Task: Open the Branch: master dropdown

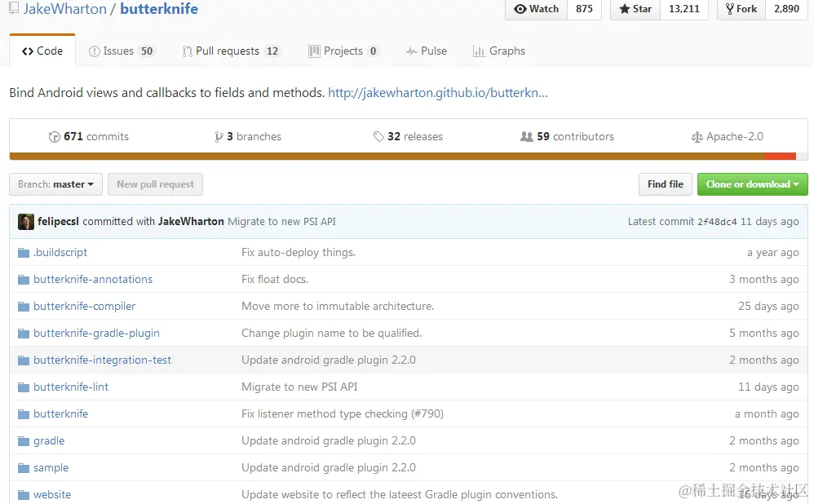Action: click(x=55, y=184)
